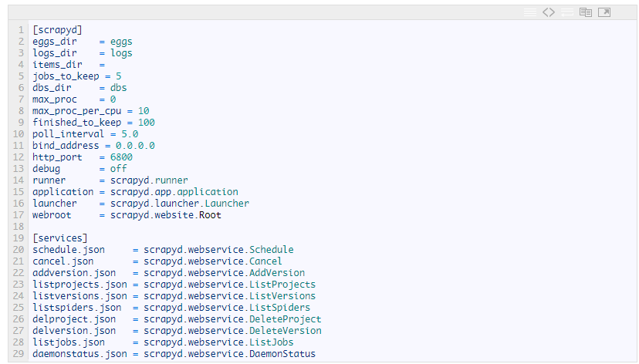Click 'scrapyd.website.Root' value

tap(166, 215)
